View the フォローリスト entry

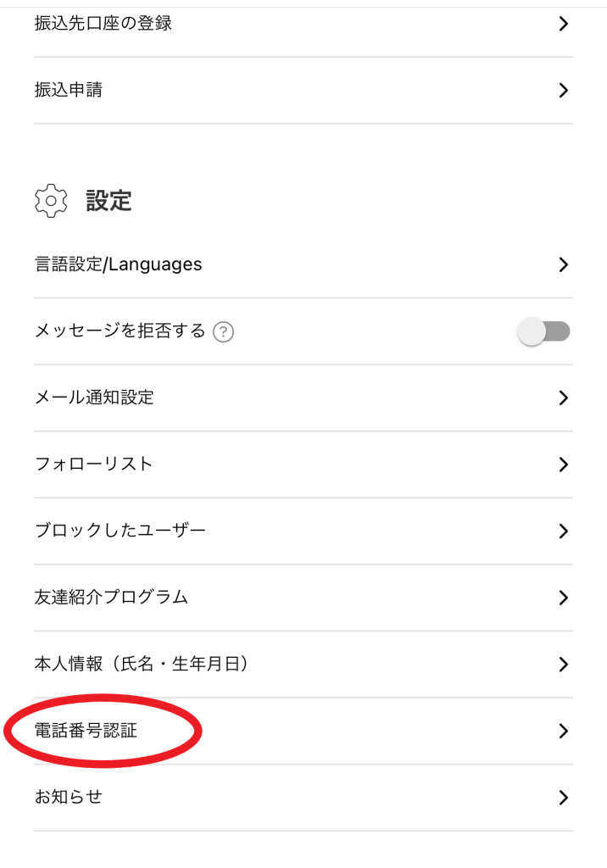point(94,465)
